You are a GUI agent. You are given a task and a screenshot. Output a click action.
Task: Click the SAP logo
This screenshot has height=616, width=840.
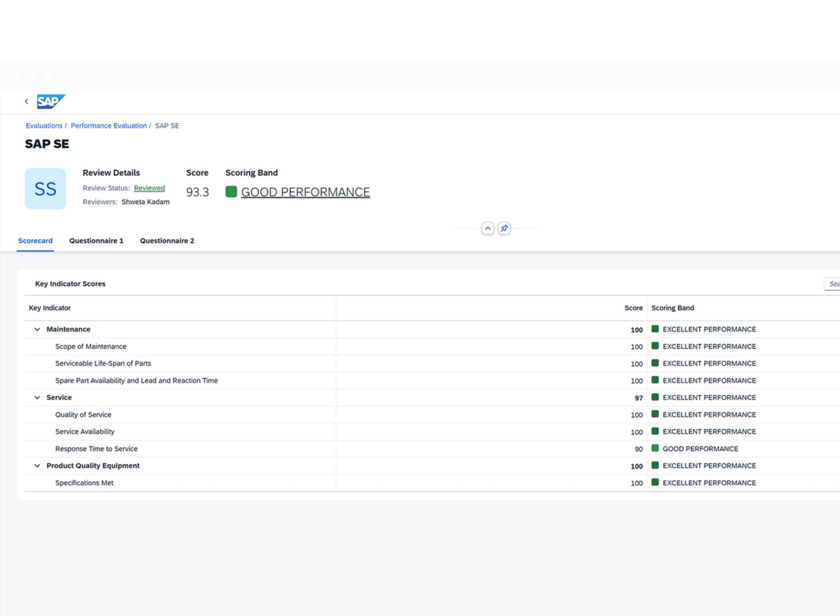(51, 101)
